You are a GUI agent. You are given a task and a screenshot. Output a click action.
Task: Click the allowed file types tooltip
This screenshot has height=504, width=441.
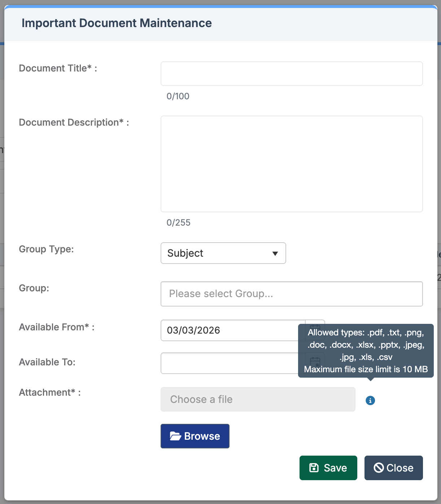tap(366, 351)
